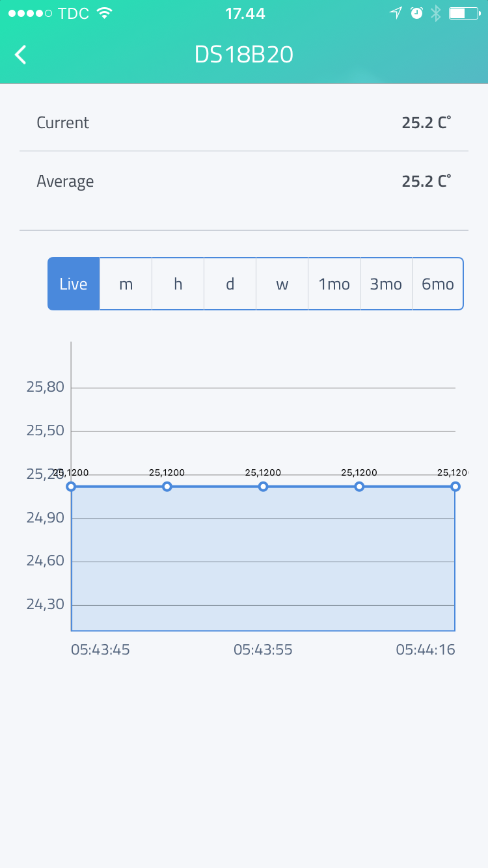
Task: Tap the alarm clock status icon
Action: click(416, 13)
